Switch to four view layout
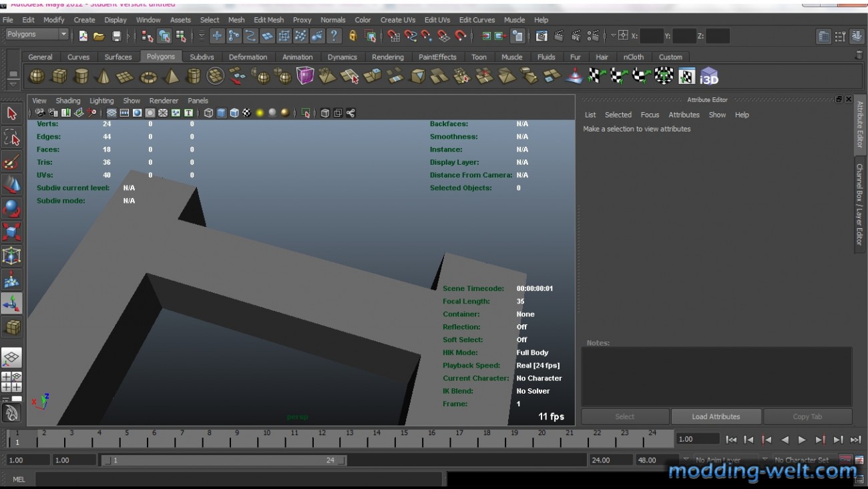 11,382
